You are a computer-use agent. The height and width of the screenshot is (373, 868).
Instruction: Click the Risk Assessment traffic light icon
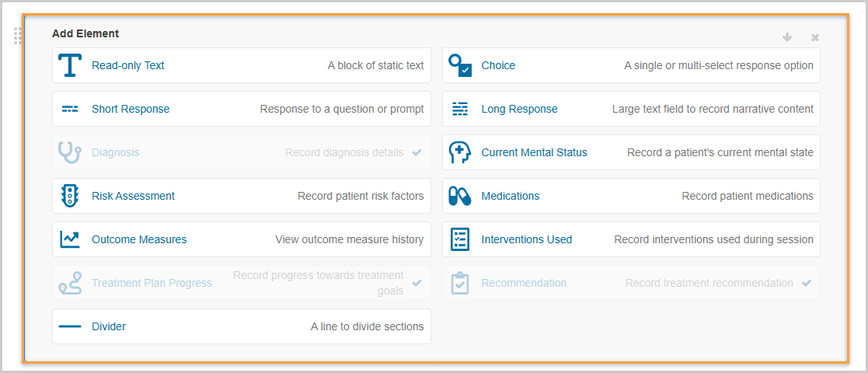(70, 196)
